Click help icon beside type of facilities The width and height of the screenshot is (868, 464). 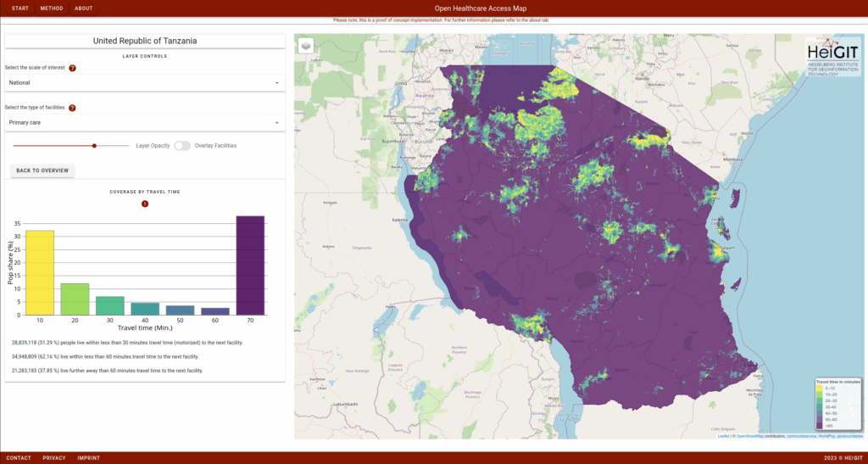click(x=72, y=108)
